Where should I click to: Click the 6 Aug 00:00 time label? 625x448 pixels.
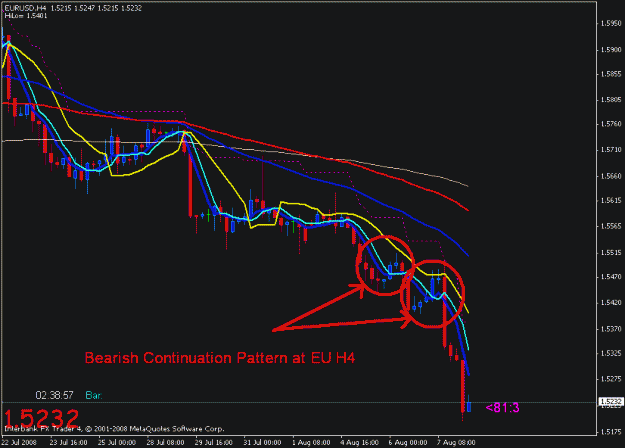coord(408,442)
